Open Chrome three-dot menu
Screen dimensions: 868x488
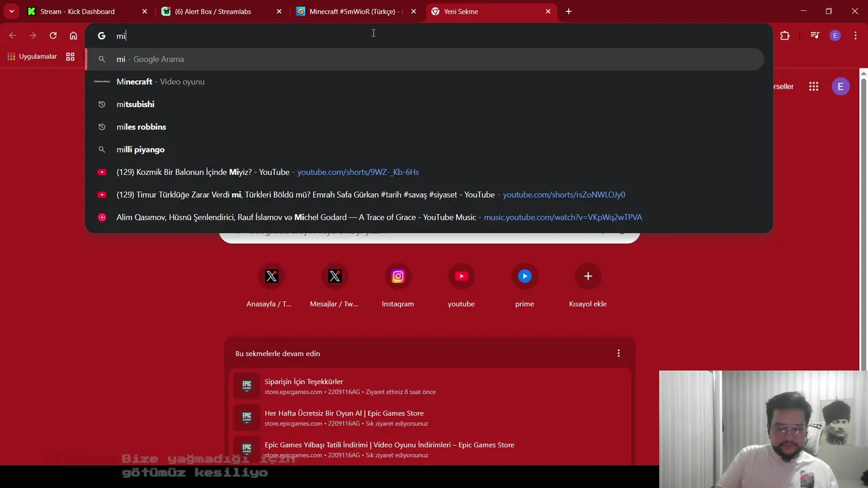pyautogui.click(x=856, y=36)
